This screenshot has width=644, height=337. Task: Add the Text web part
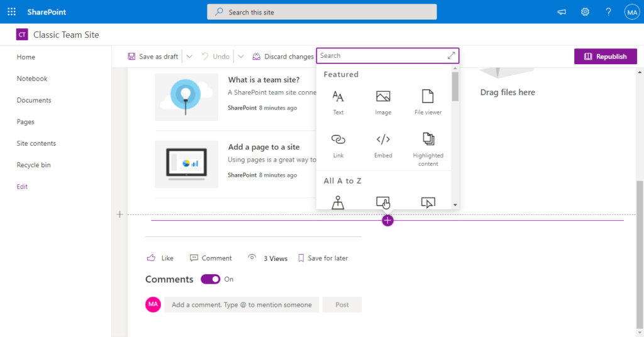pos(338,102)
